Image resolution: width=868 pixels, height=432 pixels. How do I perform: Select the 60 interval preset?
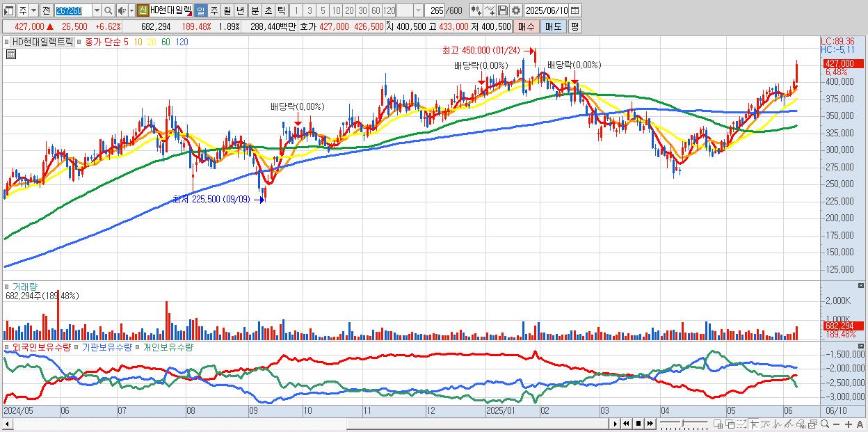pyautogui.click(x=376, y=10)
